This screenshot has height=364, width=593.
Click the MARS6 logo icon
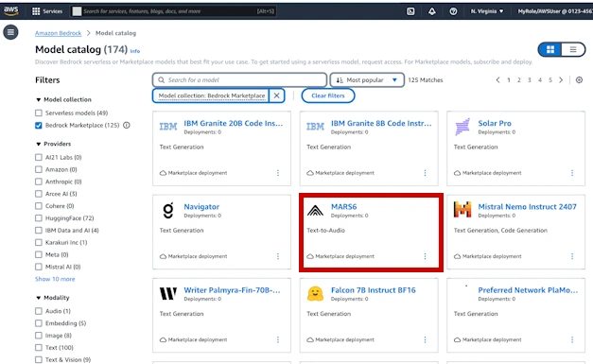point(315,210)
